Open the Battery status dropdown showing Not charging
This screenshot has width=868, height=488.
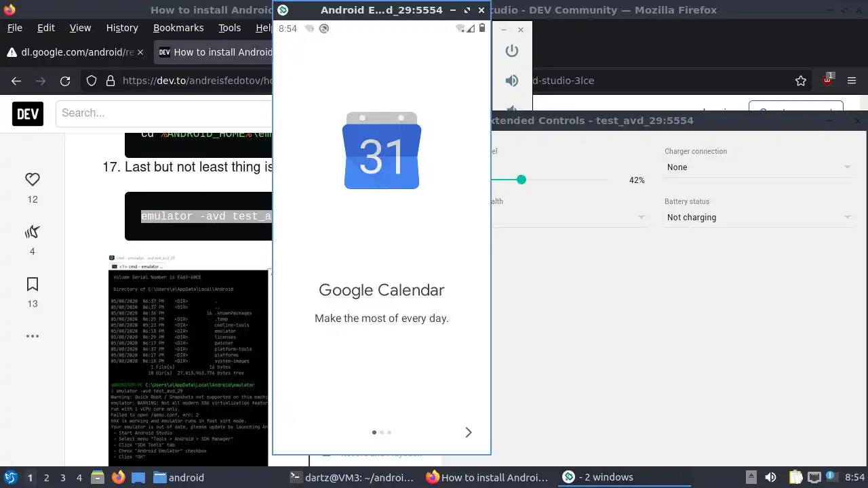pos(758,218)
